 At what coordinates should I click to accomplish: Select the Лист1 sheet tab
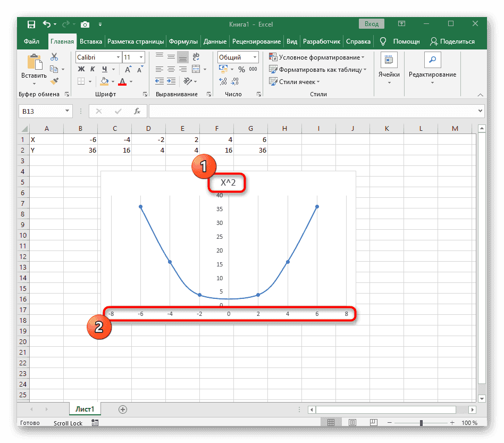point(85,409)
